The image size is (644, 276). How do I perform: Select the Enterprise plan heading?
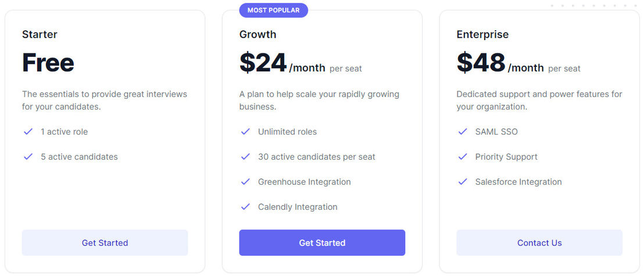[x=482, y=34]
